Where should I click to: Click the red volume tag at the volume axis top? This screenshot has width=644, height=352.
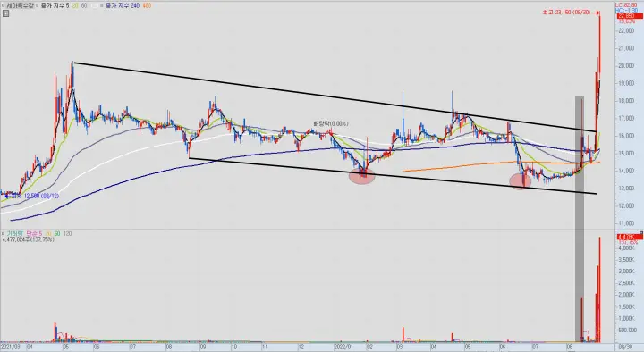coord(629,237)
